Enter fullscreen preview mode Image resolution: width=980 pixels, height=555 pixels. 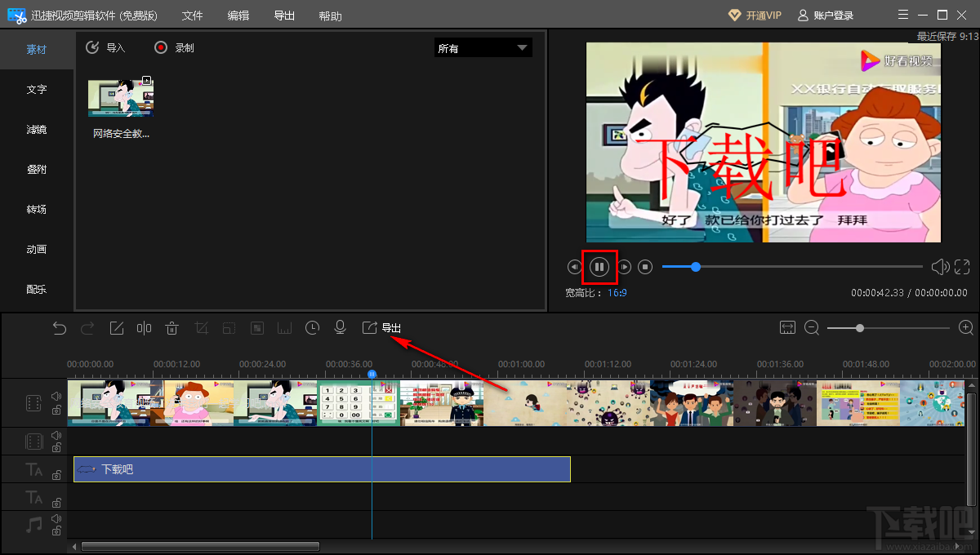click(x=962, y=267)
